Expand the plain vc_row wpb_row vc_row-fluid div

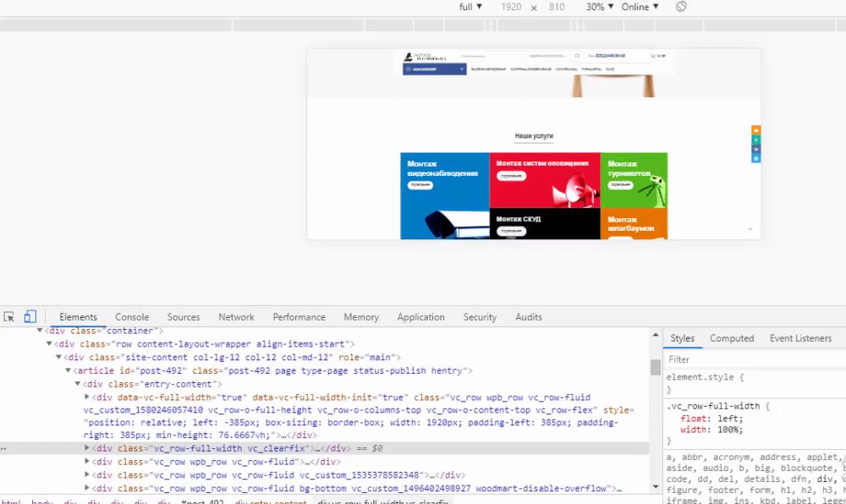click(x=87, y=462)
